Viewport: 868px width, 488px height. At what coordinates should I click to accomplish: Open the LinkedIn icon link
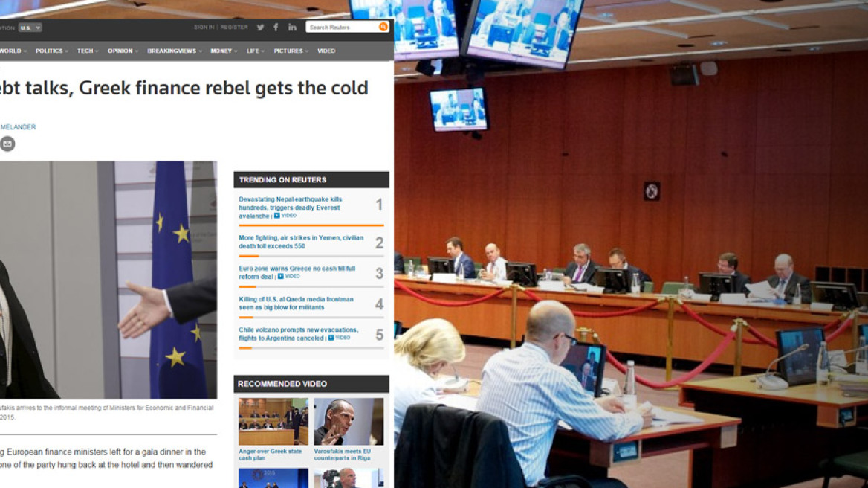pos(292,28)
